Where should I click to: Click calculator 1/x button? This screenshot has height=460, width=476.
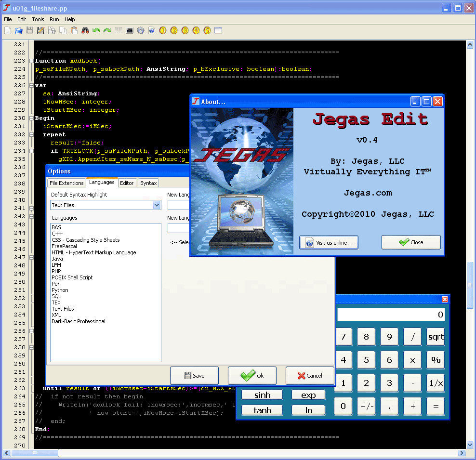point(436,383)
